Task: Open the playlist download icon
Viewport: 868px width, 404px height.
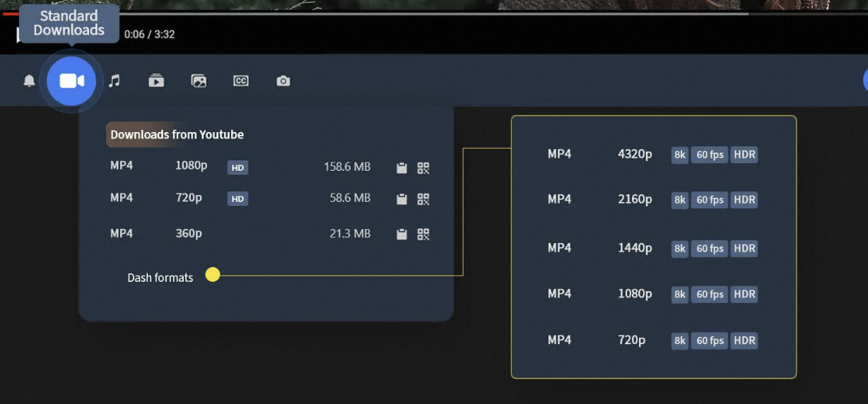Action: tap(156, 81)
